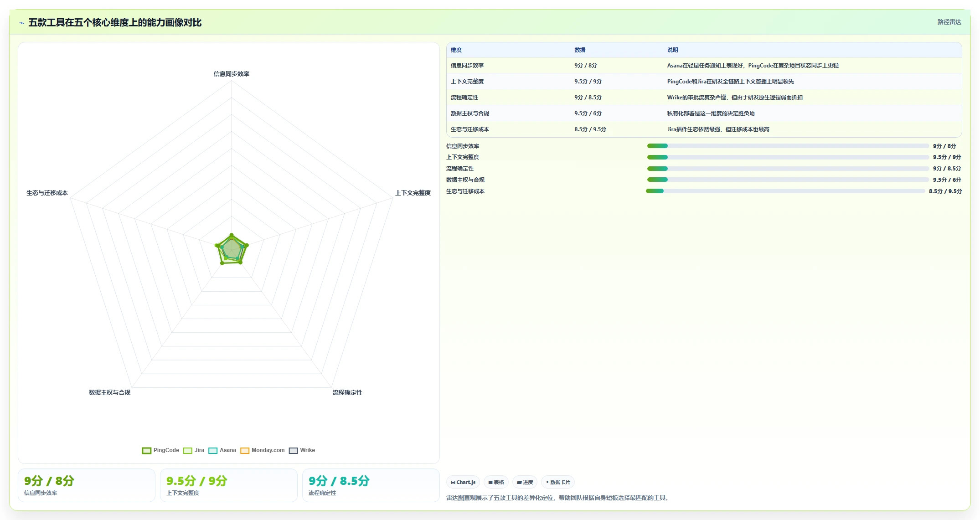980x520 pixels.
Task: Click the 8.5分 / 9.5分 table value
Action: pyautogui.click(x=590, y=129)
